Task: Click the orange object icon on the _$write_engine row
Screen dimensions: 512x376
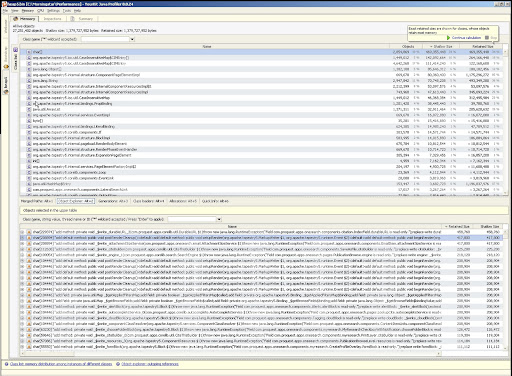Action: click(29, 255)
